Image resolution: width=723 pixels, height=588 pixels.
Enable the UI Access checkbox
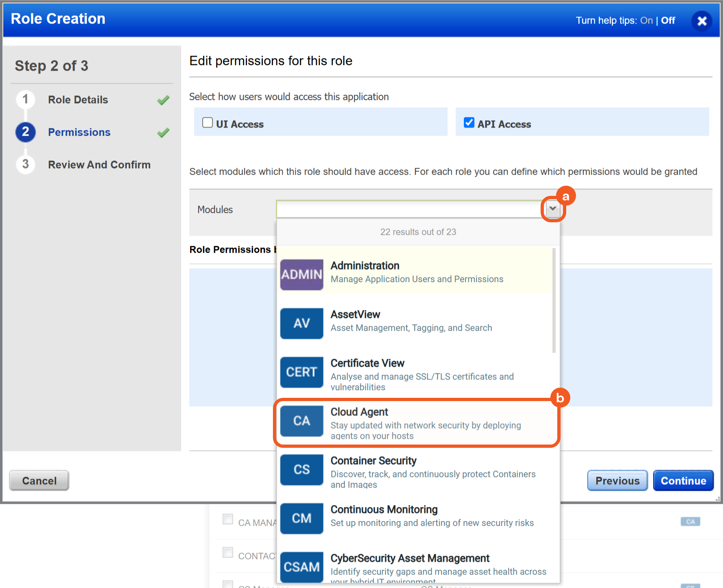point(208,123)
